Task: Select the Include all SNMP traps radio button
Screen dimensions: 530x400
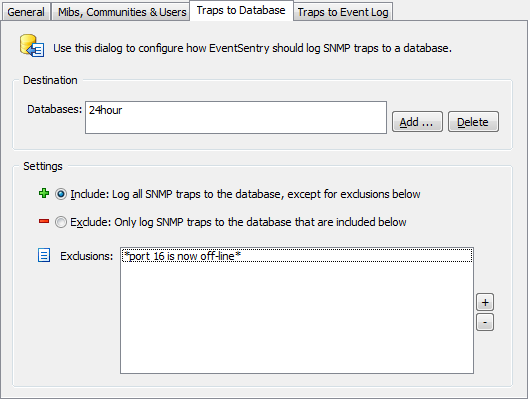Action: click(61, 194)
